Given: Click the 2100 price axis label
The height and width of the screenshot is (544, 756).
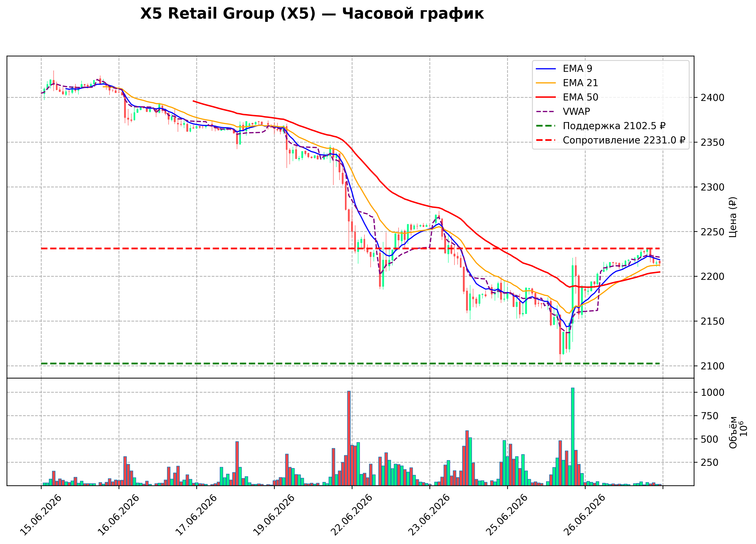Looking at the screenshot, I should point(712,366).
